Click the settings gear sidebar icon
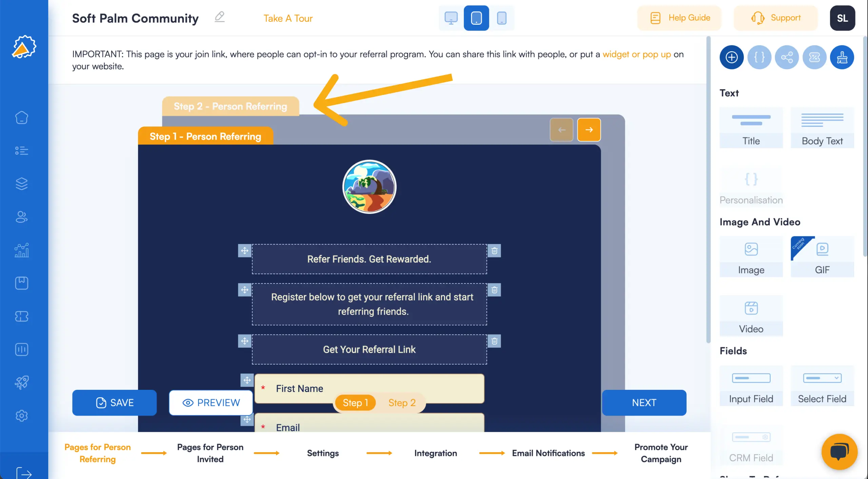Viewport: 868px width, 479px height. [22, 416]
